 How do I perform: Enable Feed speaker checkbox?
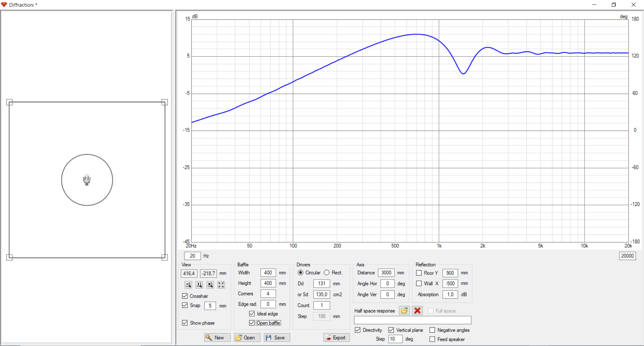(x=432, y=339)
